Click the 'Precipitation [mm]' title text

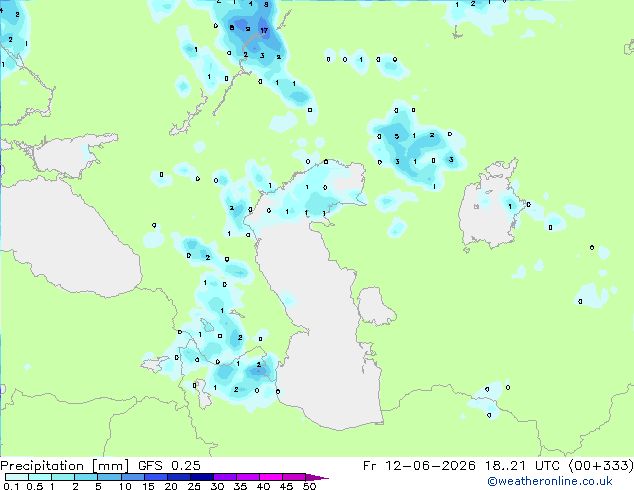pos(65,466)
